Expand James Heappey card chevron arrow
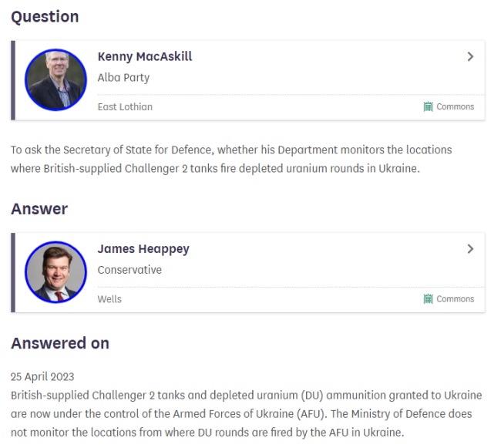This screenshot has width=501, height=448. pyautogui.click(x=470, y=248)
